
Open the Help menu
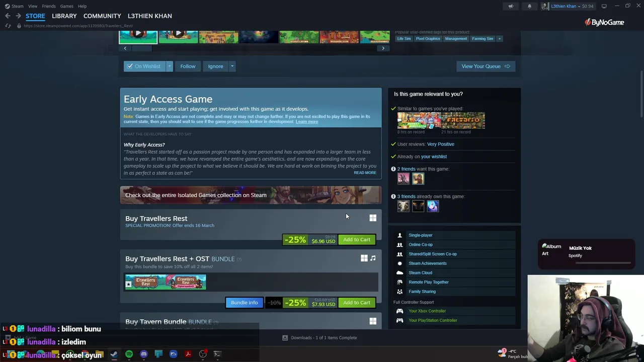tap(82, 6)
